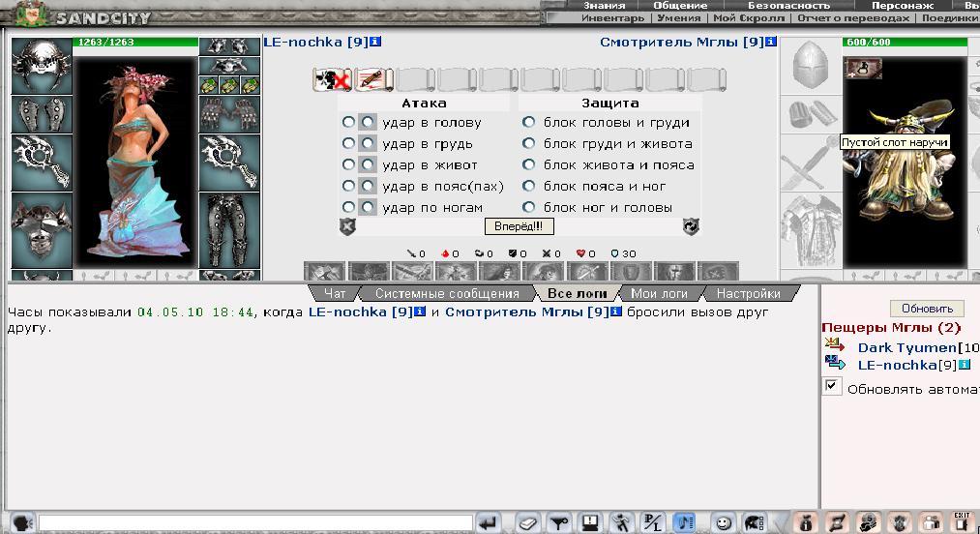Switch to Системные сообщения tab
The width and height of the screenshot is (980, 534).
(447, 293)
